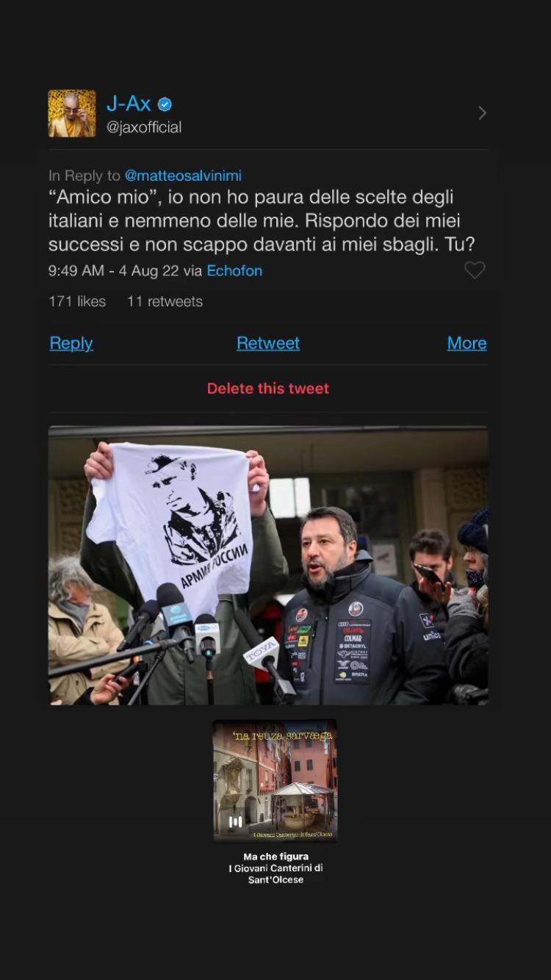Tap the Reply link
Image resolution: width=551 pixels, height=980 pixels.
(x=71, y=343)
